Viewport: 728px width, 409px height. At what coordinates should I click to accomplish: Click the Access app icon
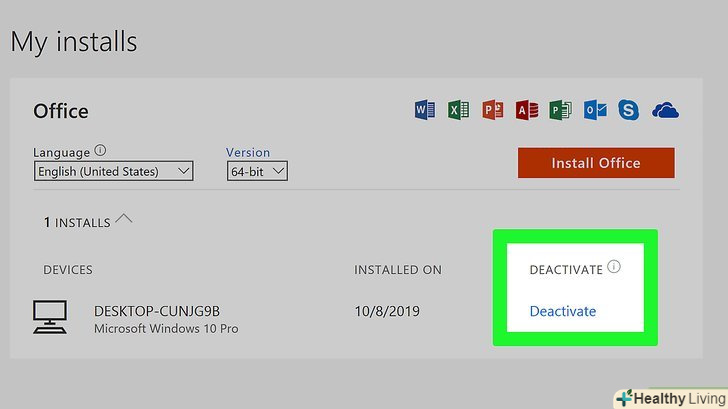527,110
